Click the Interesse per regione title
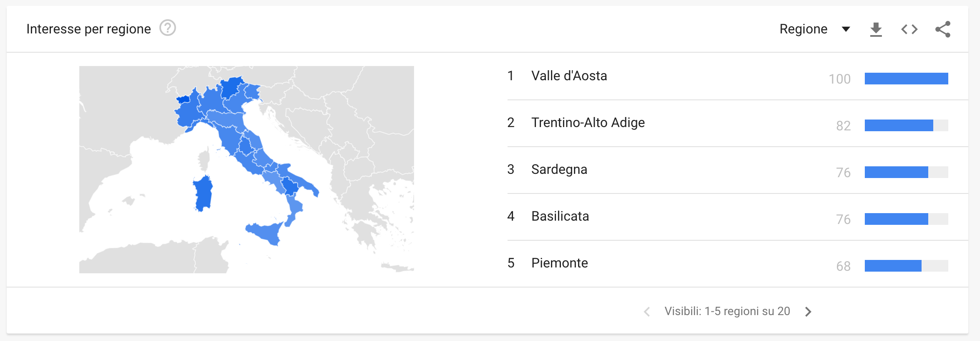 point(88,29)
